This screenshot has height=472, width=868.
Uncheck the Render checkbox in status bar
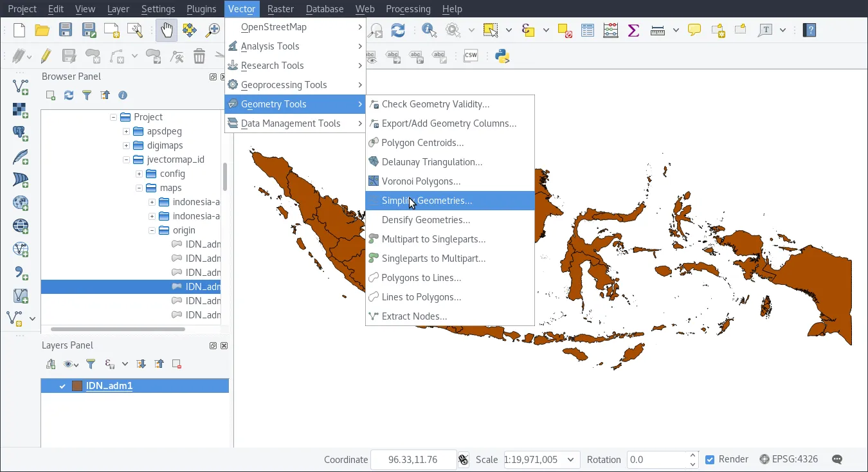710,459
